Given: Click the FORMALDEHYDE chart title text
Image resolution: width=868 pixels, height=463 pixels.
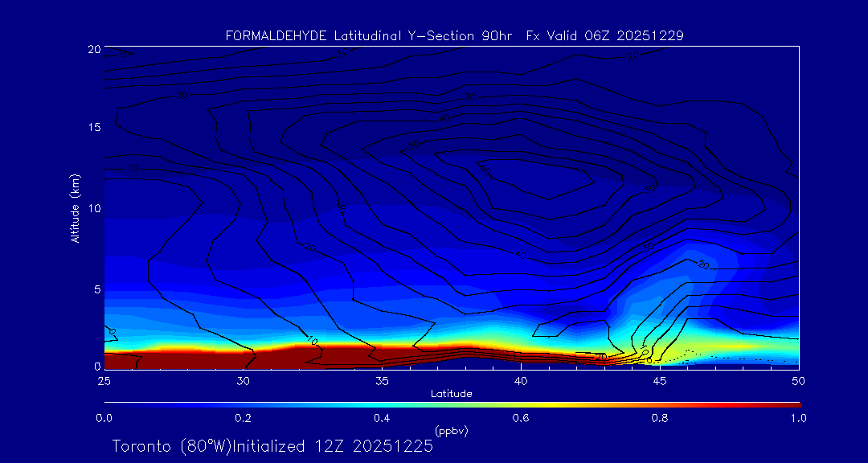Looking at the screenshot, I should pos(454,36).
